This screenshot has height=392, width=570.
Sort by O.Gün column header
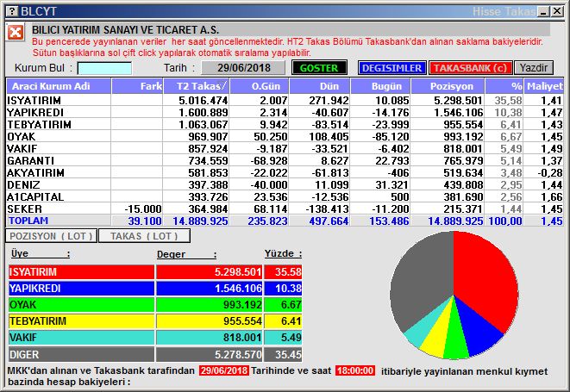pyautogui.click(x=260, y=86)
